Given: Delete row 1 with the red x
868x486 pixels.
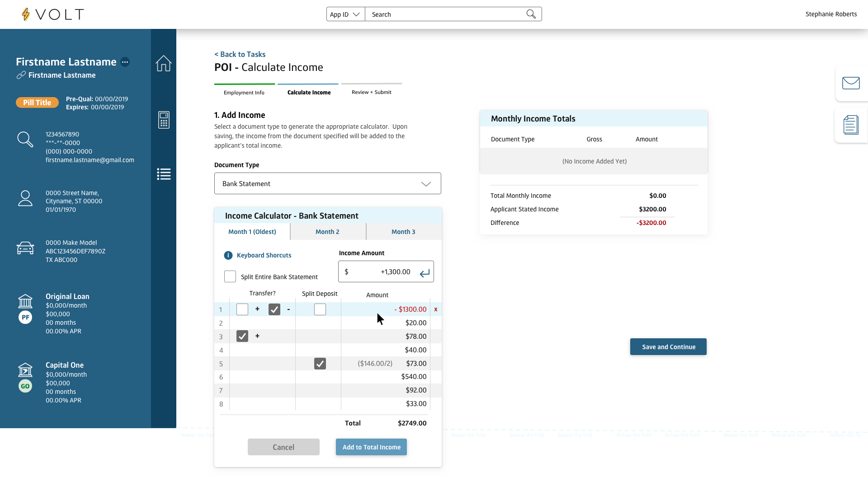Looking at the screenshot, I should coord(436,309).
